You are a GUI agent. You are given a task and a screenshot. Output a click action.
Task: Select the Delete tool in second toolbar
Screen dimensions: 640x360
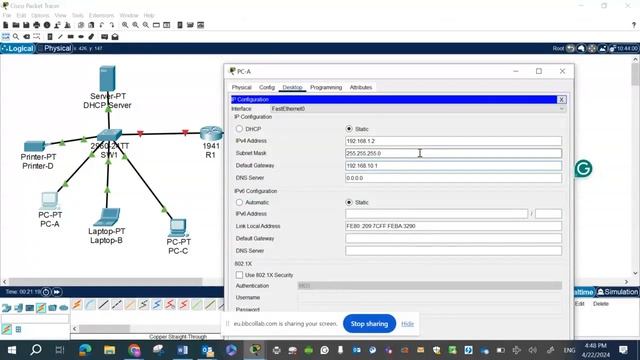click(x=27, y=37)
